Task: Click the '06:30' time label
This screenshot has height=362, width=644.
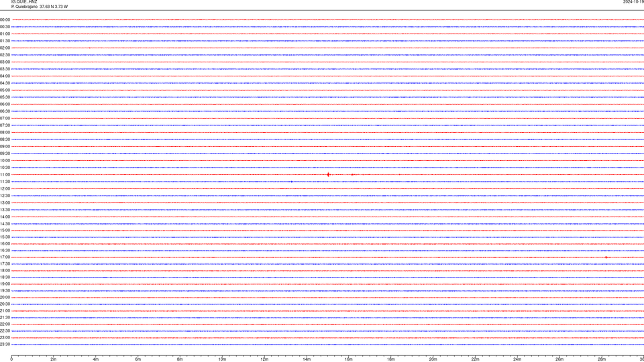Action: pyautogui.click(x=5, y=111)
